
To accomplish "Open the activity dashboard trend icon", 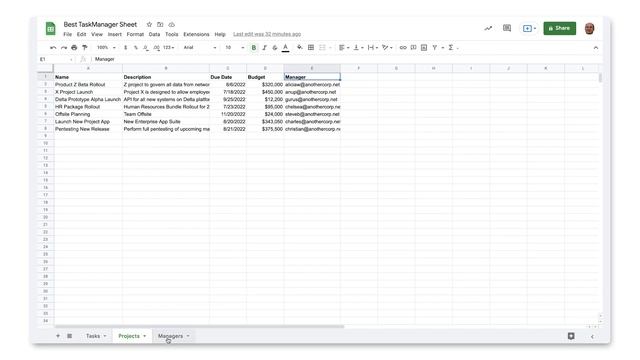I will [488, 28].
